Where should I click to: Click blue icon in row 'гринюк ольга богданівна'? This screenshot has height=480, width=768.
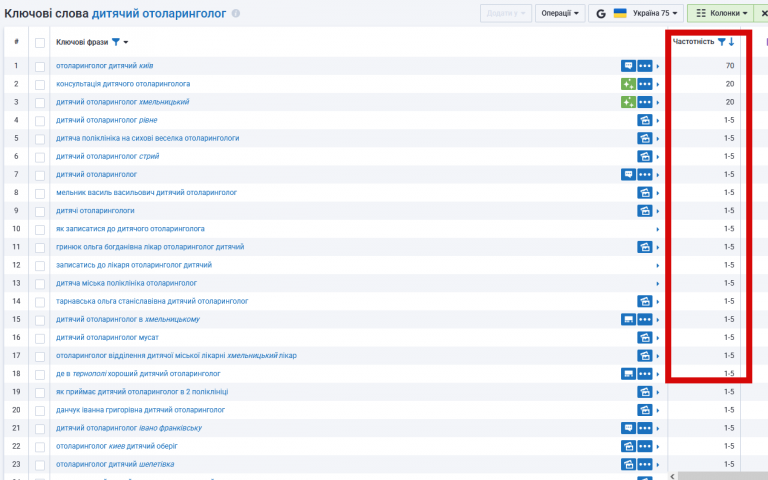[x=645, y=247]
